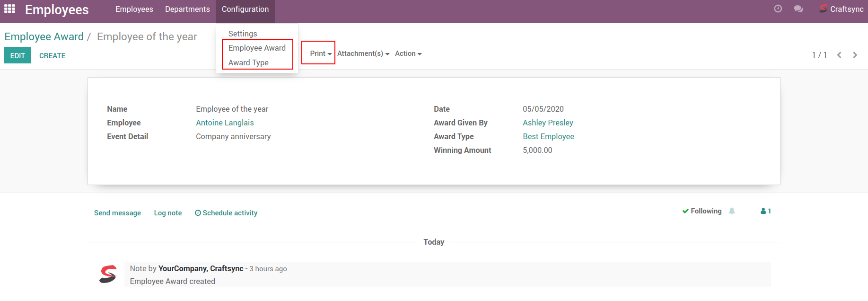
Task: Open the Attachment(s) dropdown
Action: point(363,53)
